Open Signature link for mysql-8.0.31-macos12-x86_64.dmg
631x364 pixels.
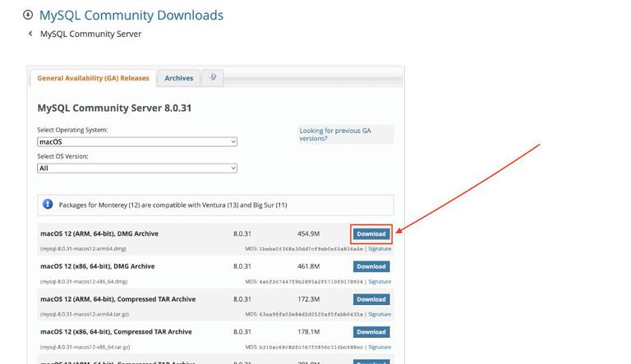pyautogui.click(x=380, y=282)
